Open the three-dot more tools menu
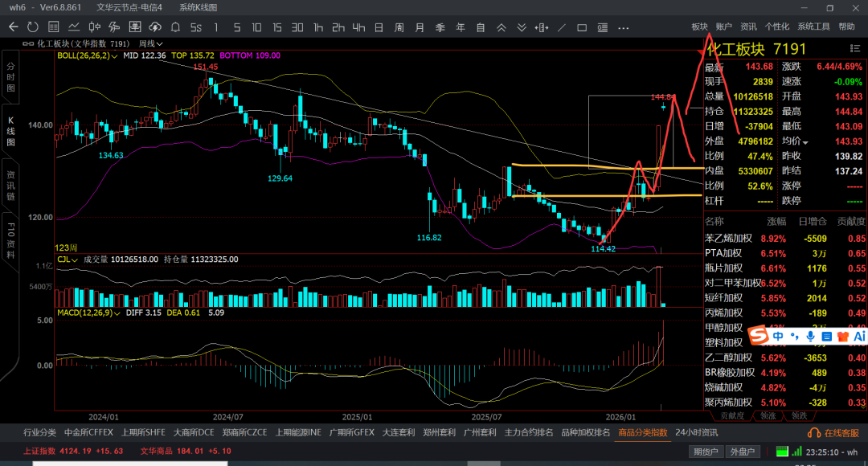 point(624,27)
